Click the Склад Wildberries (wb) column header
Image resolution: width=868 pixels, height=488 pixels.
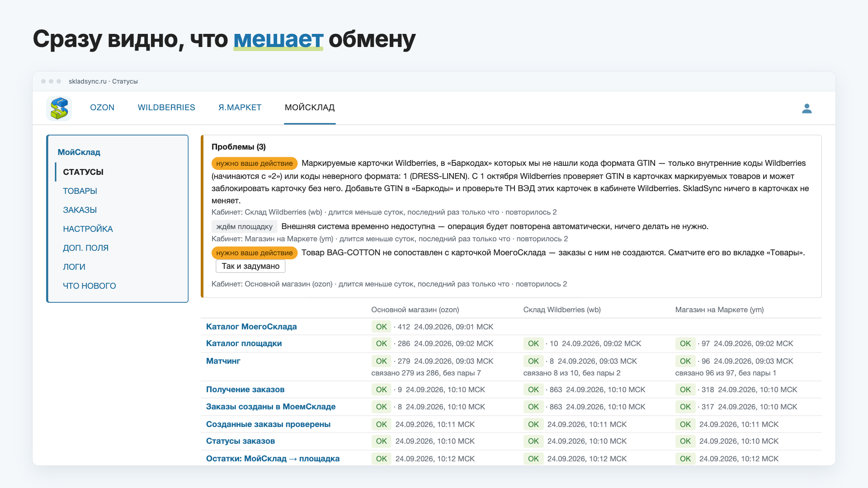point(562,310)
